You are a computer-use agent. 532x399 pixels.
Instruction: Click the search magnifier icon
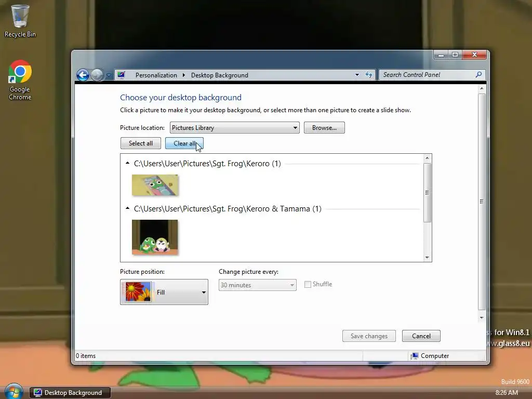point(478,75)
